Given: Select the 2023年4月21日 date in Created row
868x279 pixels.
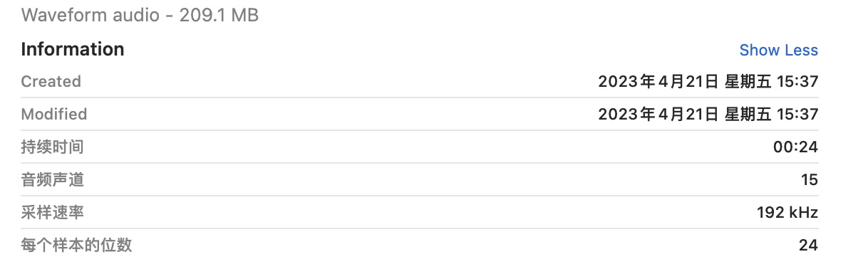Looking at the screenshot, I should click(x=658, y=81).
